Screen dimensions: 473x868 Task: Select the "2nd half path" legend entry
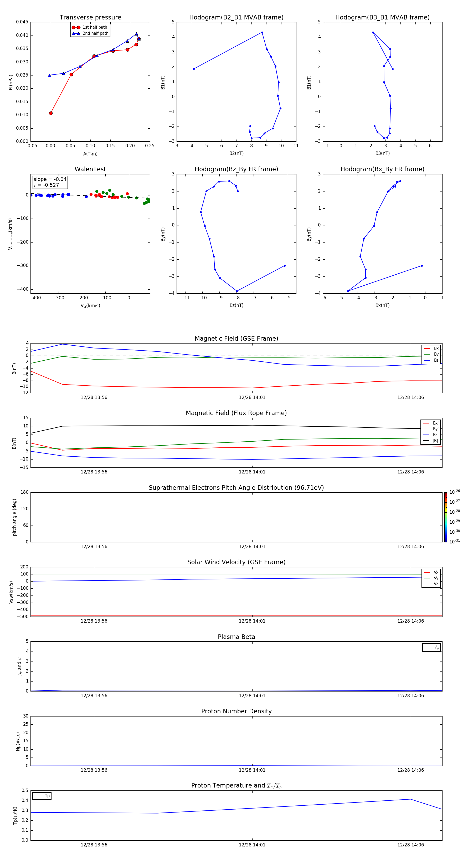pyautogui.click(x=90, y=33)
